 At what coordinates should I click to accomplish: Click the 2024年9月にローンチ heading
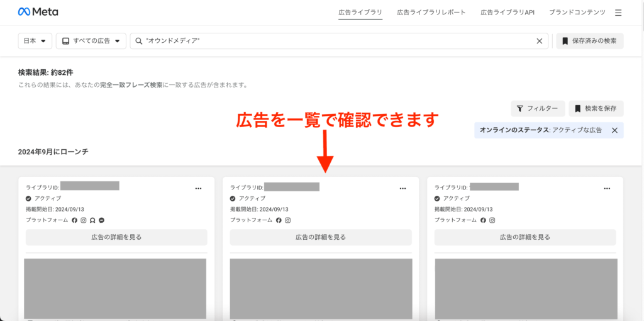(53, 152)
